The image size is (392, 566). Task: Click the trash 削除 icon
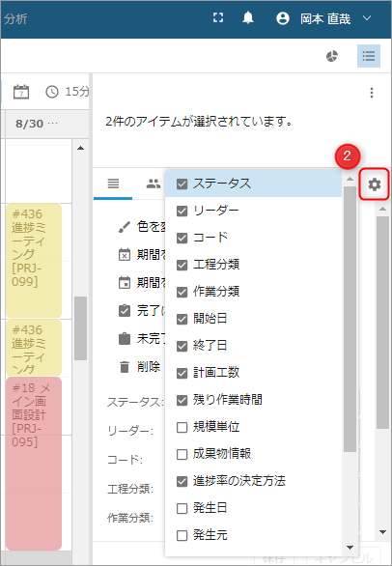[125, 367]
